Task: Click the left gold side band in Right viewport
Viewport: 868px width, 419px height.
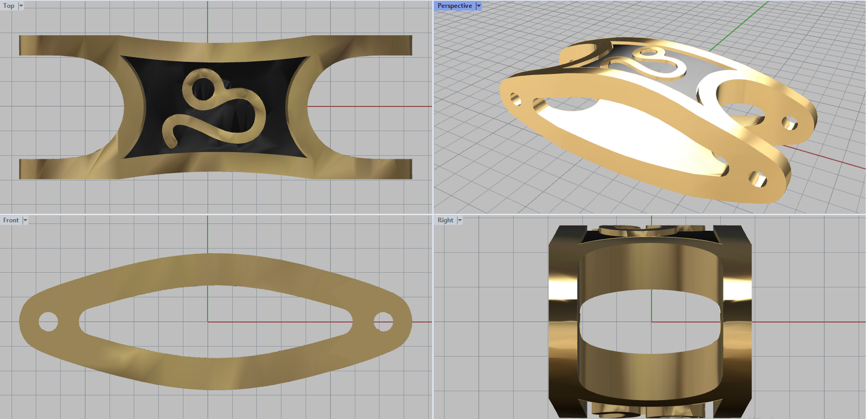Action: click(x=563, y=321)
